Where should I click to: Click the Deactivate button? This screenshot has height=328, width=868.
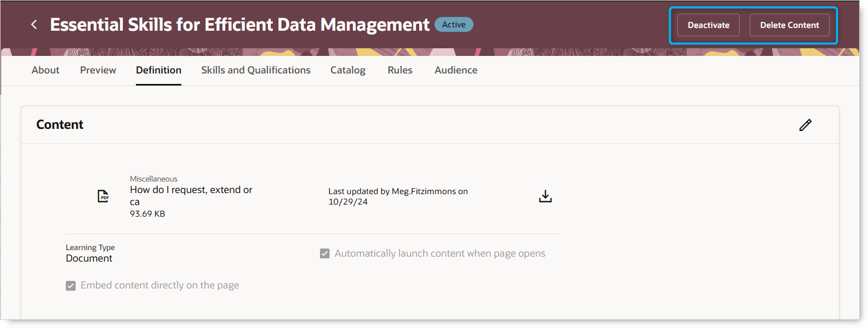click(708, 25)
